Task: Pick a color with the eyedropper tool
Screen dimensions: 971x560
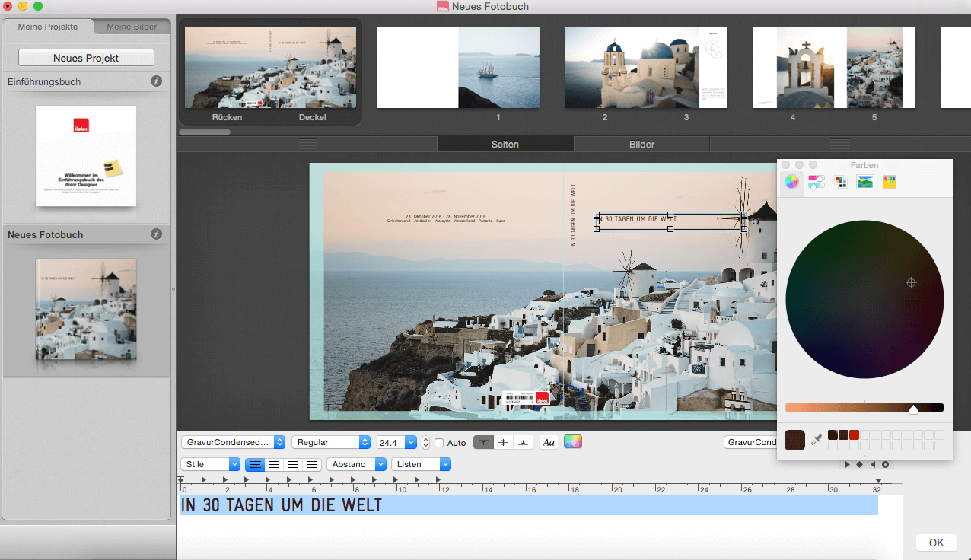Action: [x=817, y=440]
